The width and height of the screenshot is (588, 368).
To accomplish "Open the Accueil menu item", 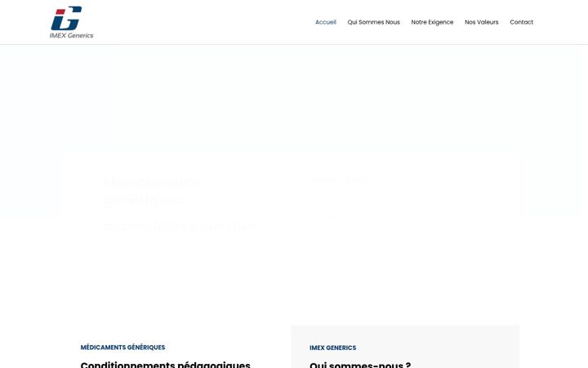I will tap(326, 22).
